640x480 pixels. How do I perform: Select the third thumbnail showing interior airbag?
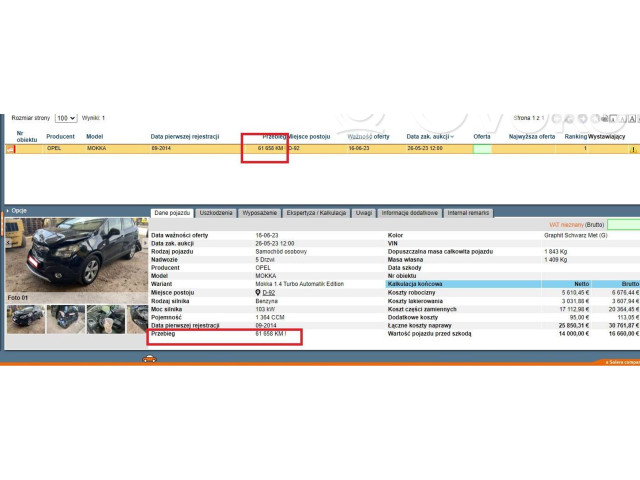pos(106,319)
